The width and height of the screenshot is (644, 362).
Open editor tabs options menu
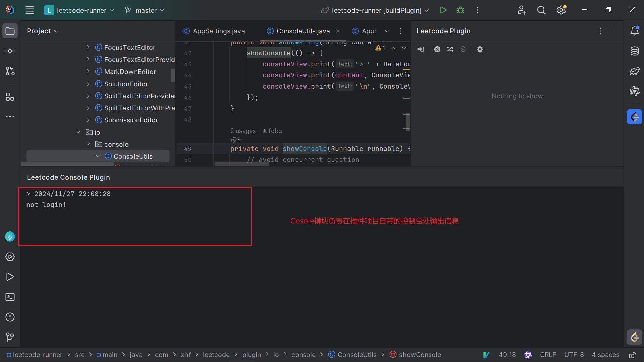[x=400, y=31]
